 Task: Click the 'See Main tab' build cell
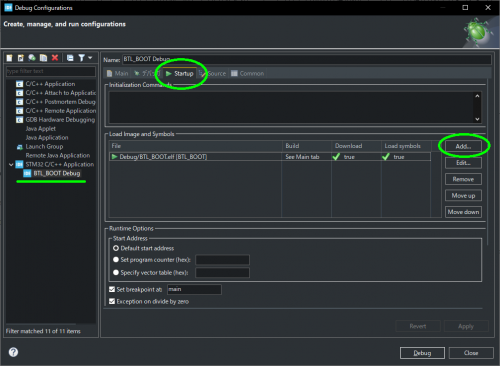point(302,157)
